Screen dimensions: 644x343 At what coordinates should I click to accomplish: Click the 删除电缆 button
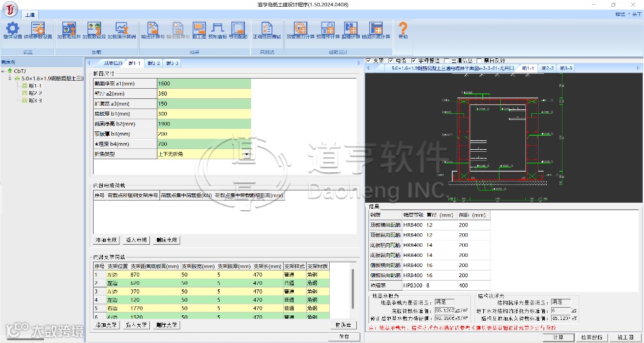[167, 240]
